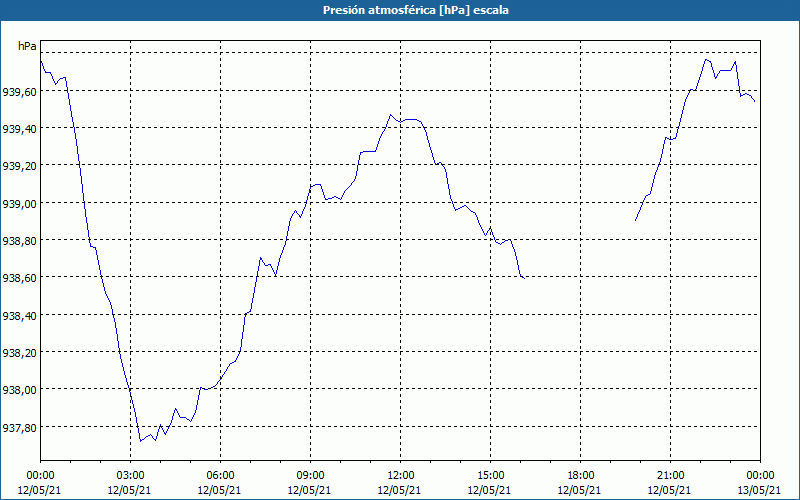The width and height of the screenshot is (800, 500).
Task: Click the 09:00 time axis label
Action: coord(310,476)
